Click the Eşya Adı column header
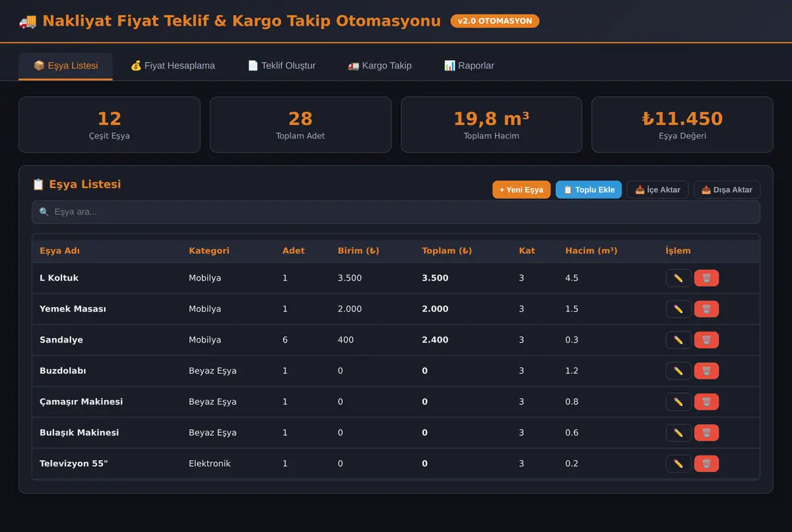 (59, 251)
